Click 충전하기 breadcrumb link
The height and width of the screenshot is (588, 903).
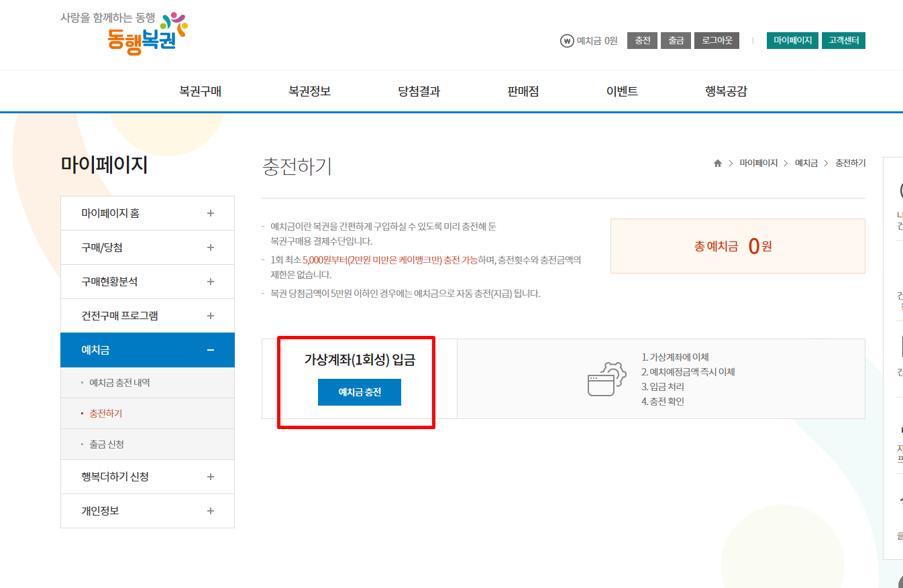[x=850, y=163]
